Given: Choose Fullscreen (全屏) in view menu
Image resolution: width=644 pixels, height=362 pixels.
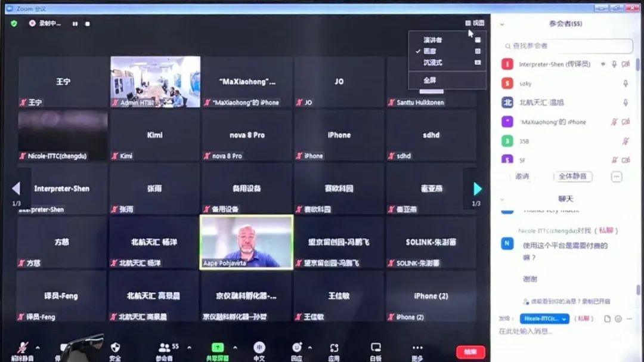Looking at the screenshot, I should click(429, 80).
